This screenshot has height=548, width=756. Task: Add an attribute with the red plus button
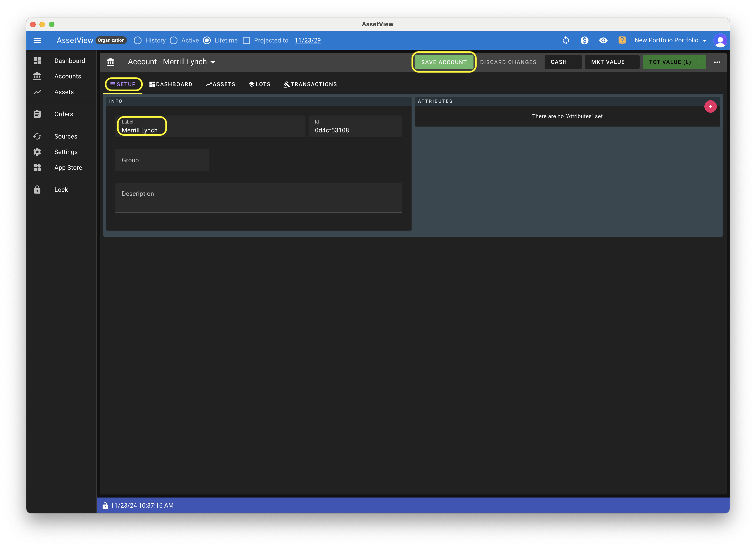(710, 106)
